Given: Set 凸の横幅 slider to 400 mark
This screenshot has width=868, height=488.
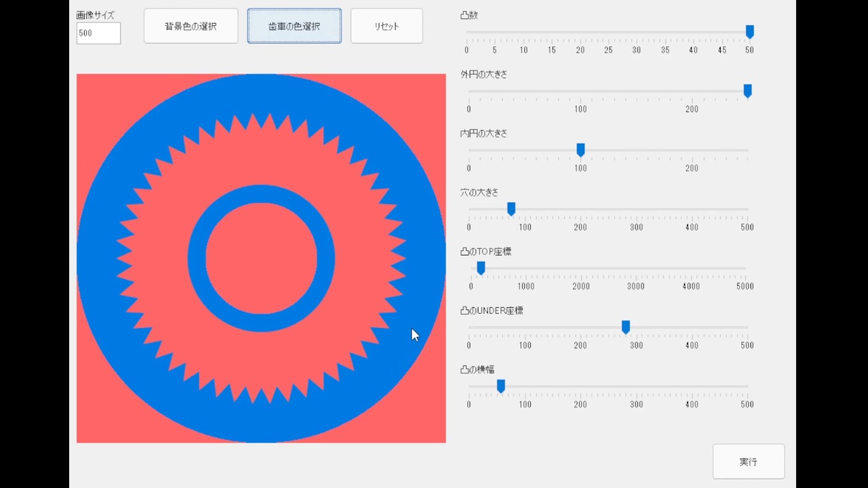Looking at the screenshot, I should pyautogui.click(x=692, y=386).
